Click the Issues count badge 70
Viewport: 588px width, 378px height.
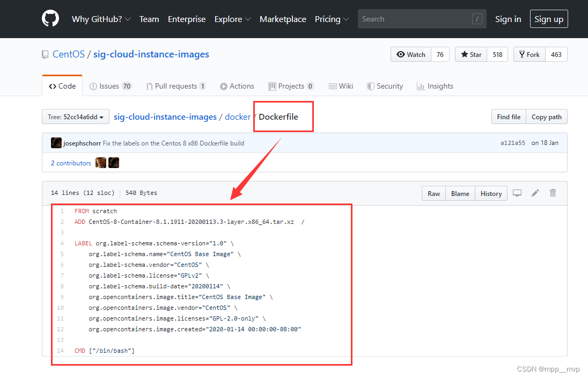point(127,86)
